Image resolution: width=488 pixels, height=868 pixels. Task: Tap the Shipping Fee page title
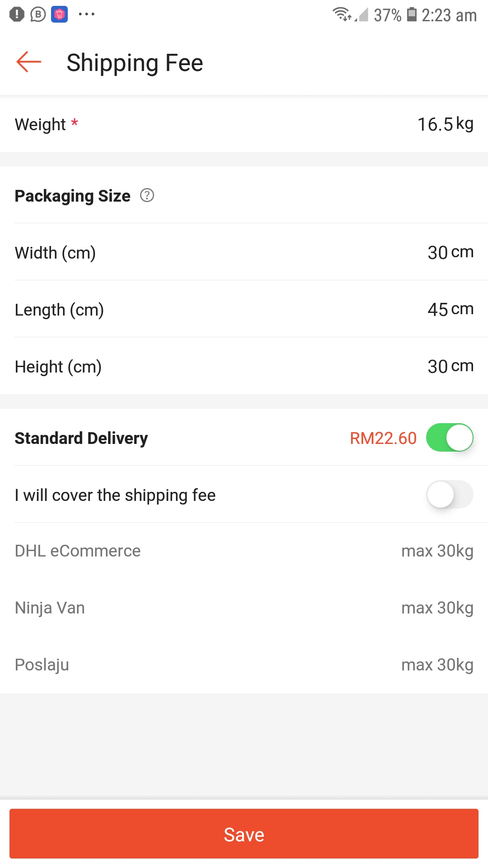[135, 63]
